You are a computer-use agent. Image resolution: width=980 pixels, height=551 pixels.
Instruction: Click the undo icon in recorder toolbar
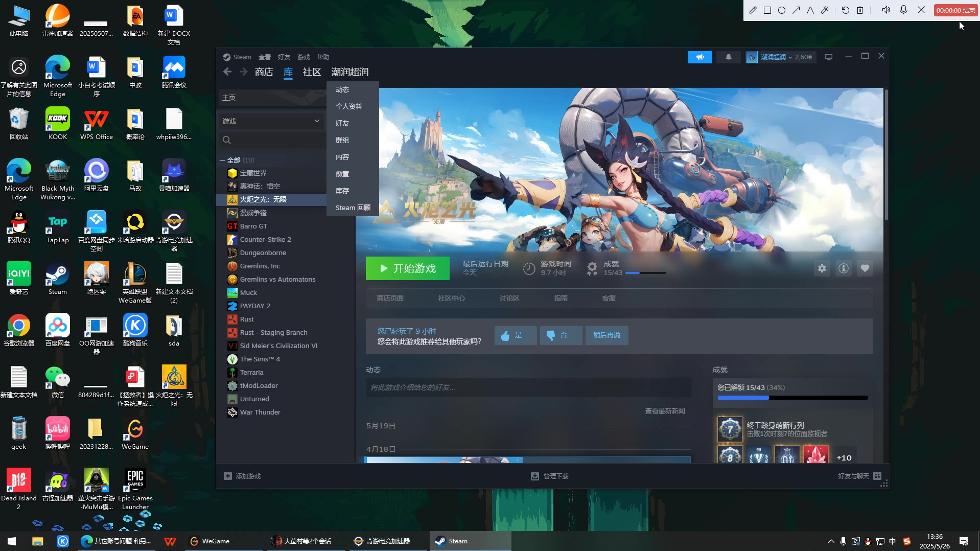click(x=845, y=10)
